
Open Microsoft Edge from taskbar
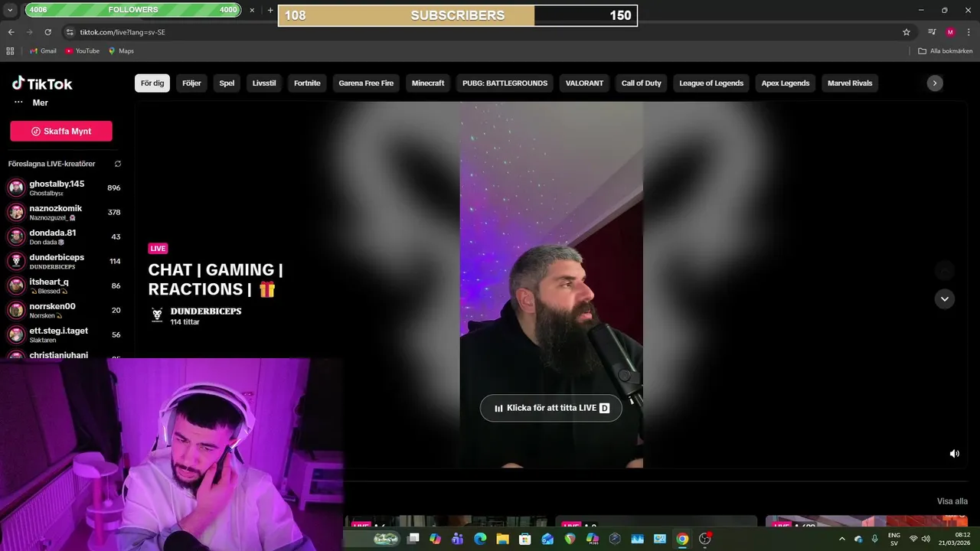480,539
